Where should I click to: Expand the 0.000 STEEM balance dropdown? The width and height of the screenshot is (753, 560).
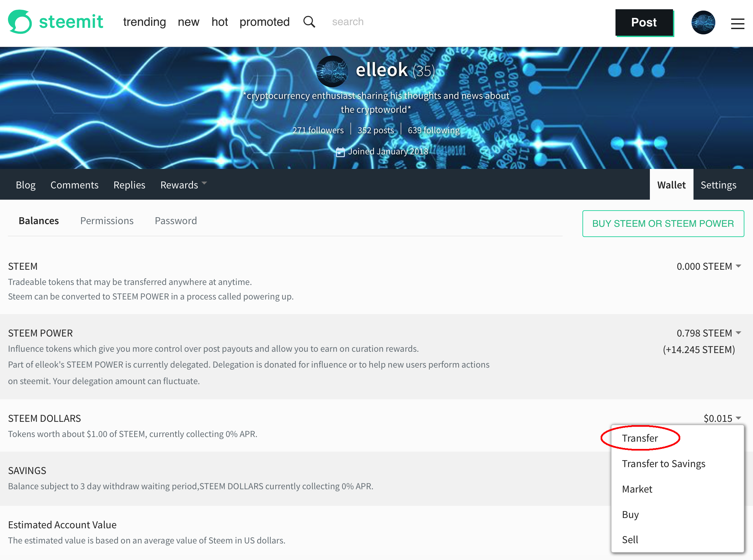(x=709, y=266)
